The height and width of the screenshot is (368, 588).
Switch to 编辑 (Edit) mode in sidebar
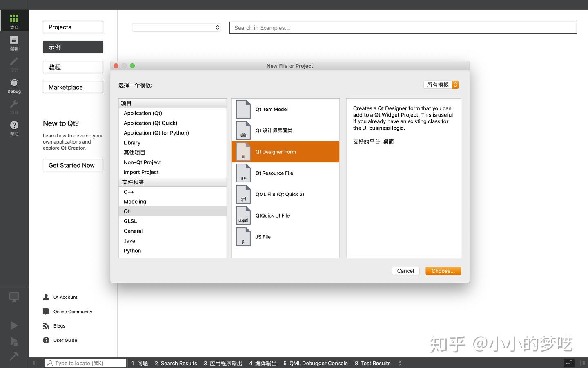click(14, 43)
